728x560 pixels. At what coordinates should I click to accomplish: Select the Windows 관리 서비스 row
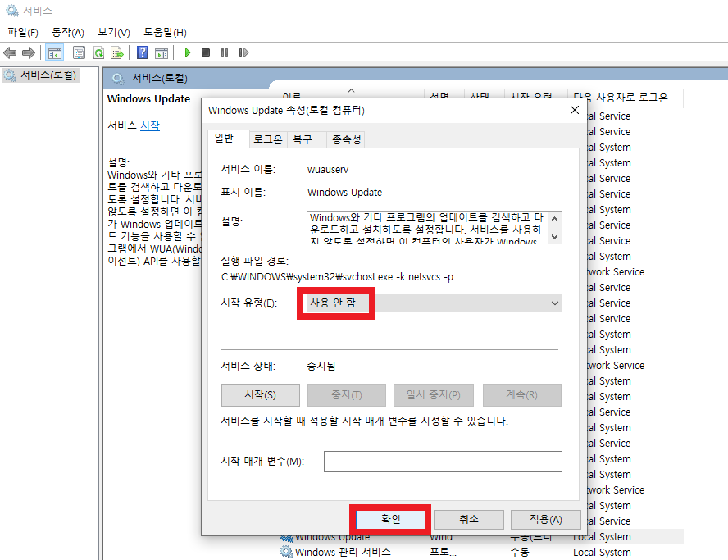tap(481, 552)
